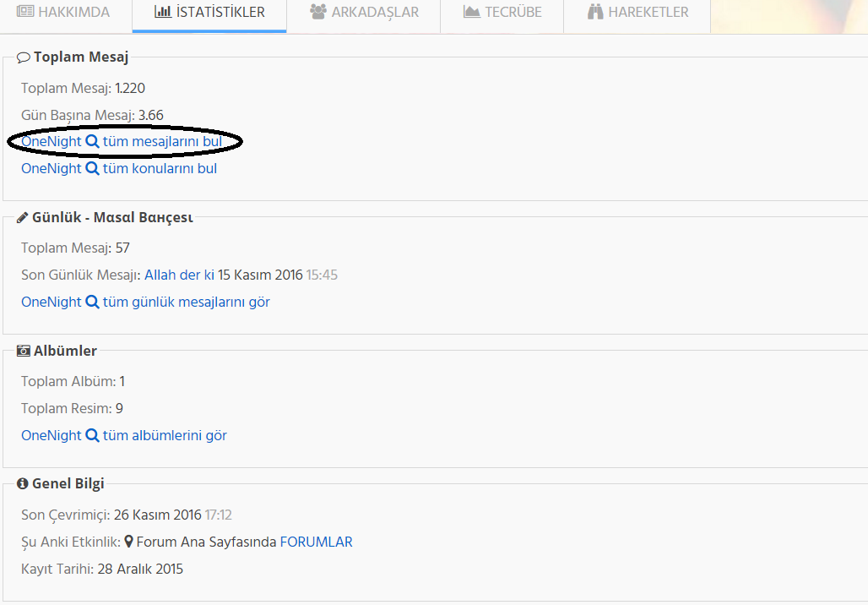
Task: Click the OneNight username in the Albümler section
Action: click(x=49, y=434)
